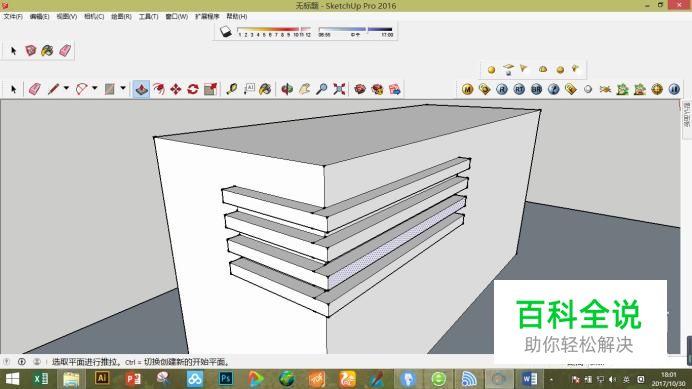692x389 pixels.
Task: Click the gold M material editor icon
Action: click(467, 90)
